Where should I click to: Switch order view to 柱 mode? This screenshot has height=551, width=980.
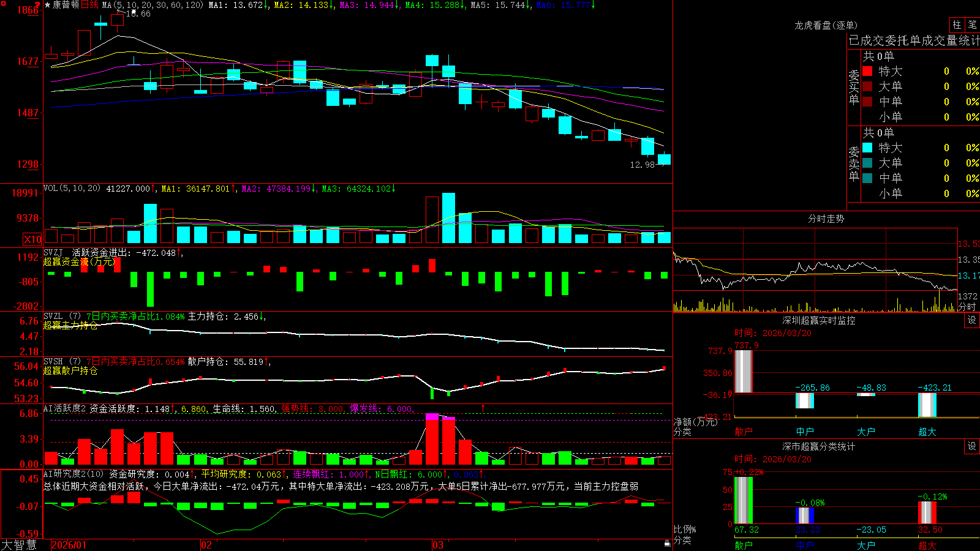coord(957,25)
